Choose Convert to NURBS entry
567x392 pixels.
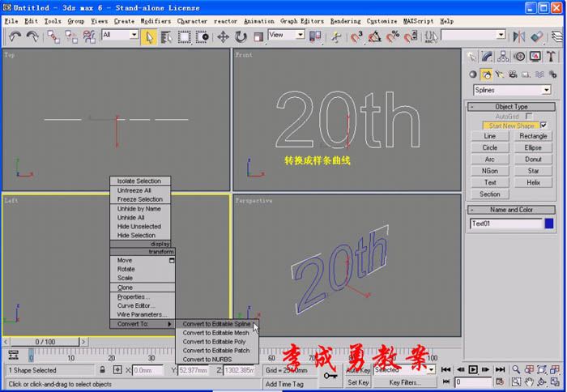pyautogui.click(x=216, y=359)
